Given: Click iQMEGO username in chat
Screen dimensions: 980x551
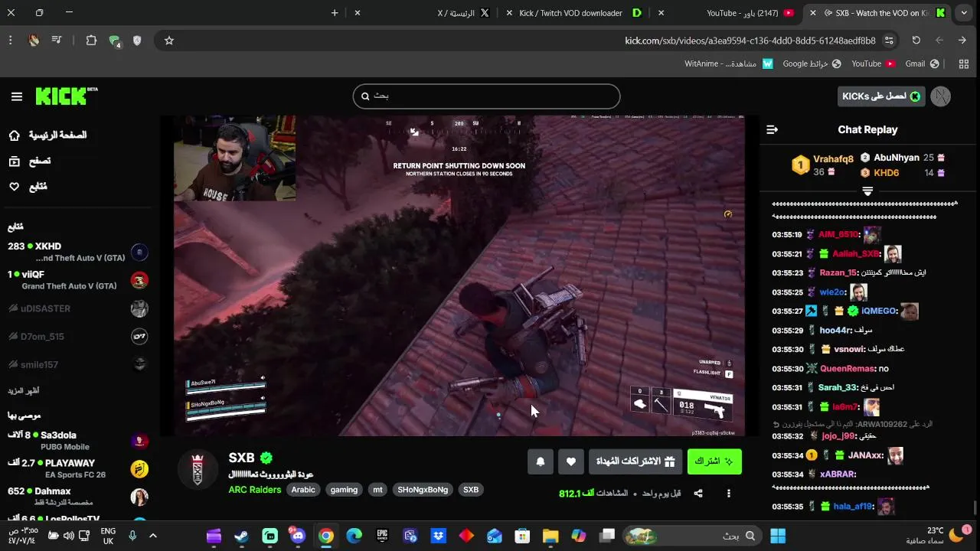Looking at the screenshot, I should point(879,311).
